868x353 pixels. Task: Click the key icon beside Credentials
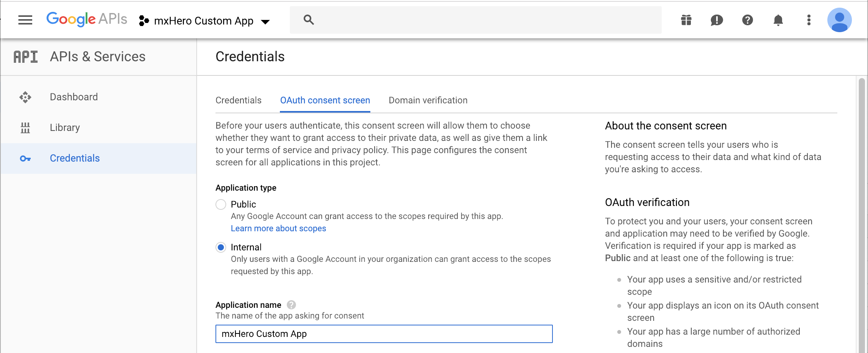coord(25,159)
